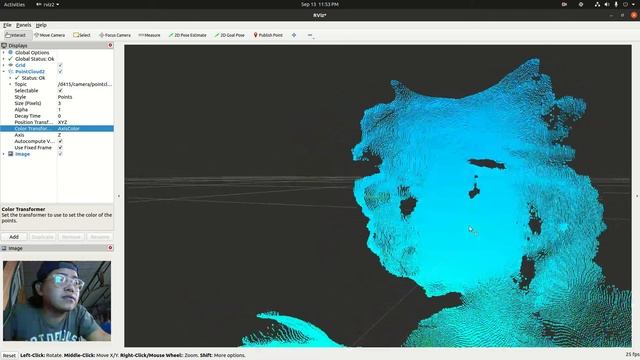Select the 2D Goal Pose tool

pos(230,35)
